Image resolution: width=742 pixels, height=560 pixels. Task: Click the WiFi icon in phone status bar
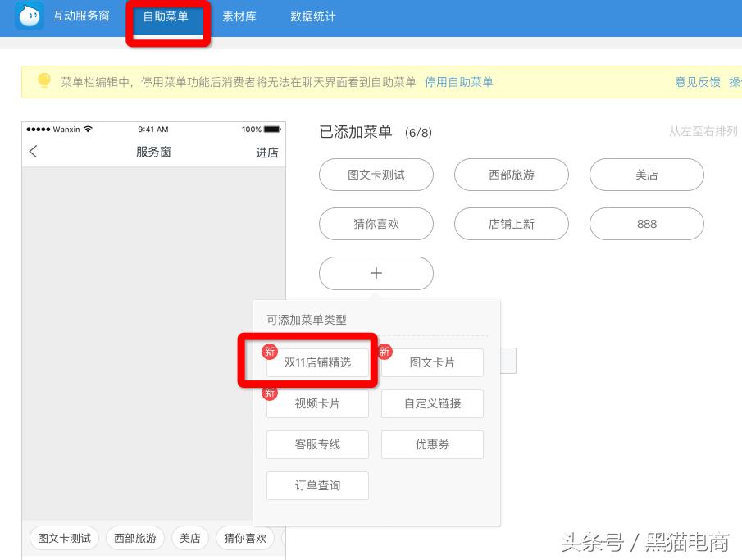[88, 129]
